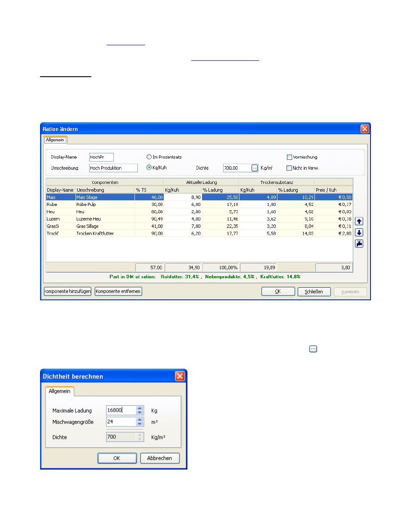Select the Heu component row
This screenshot has width=411, height=532.
199,212
